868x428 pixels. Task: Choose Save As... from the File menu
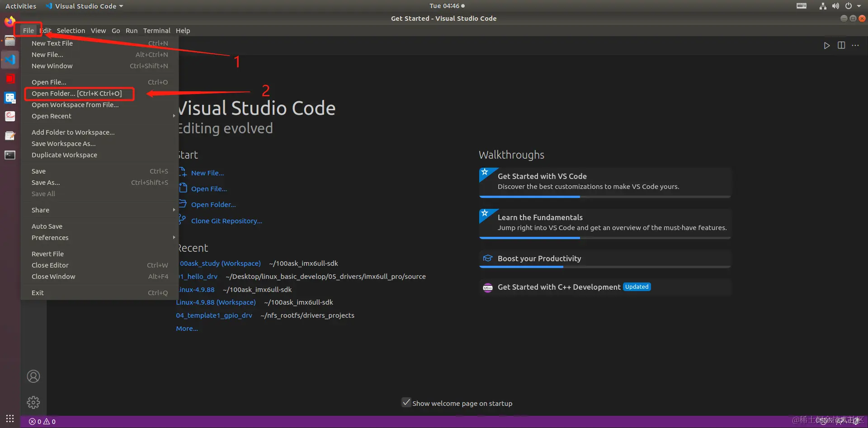(x=100, y=183)
